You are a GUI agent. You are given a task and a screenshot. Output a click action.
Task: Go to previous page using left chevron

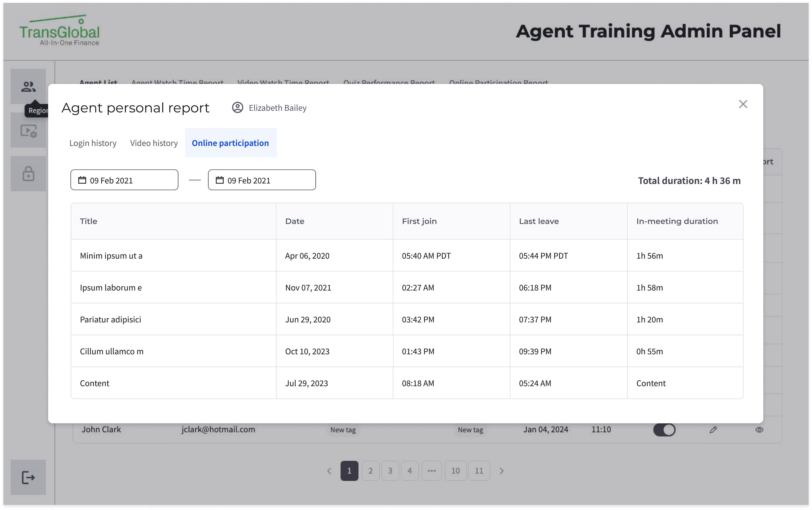(329, 471)
